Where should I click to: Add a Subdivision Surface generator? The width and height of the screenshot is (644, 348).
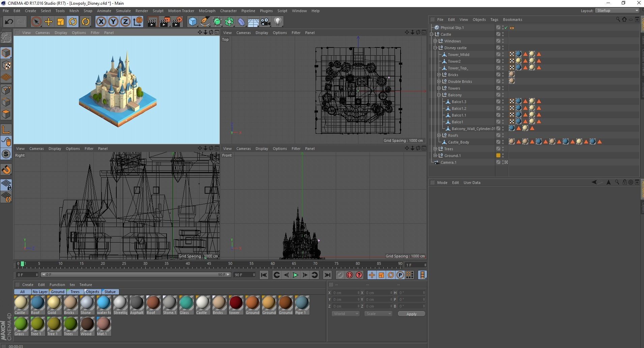pos(217,22)
